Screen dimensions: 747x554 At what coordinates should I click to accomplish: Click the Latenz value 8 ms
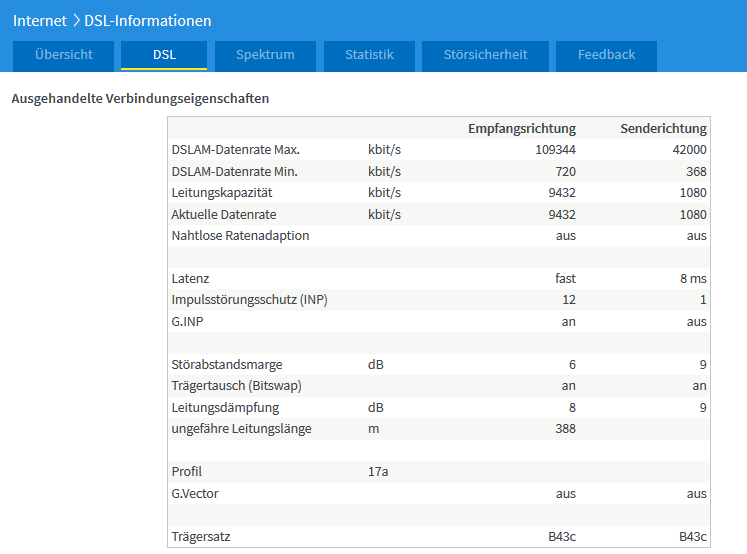pos(693,279)
